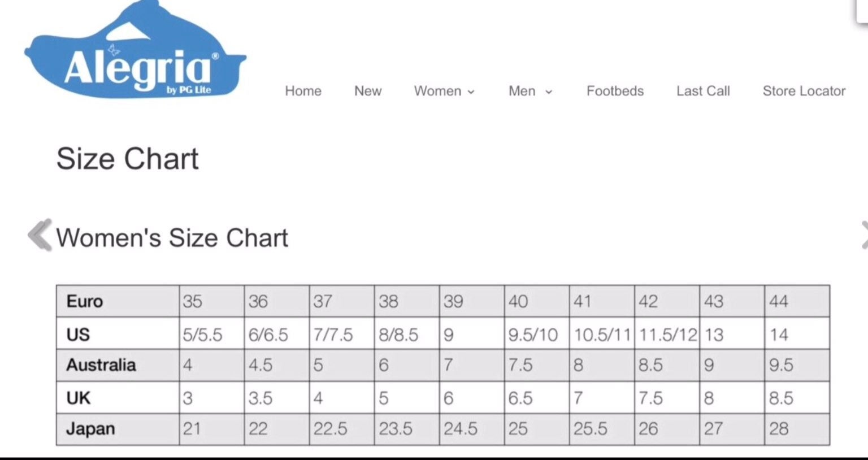Select US size 9.5/10 cell
Screen dimensions: 868x460
tap(537, 333)
